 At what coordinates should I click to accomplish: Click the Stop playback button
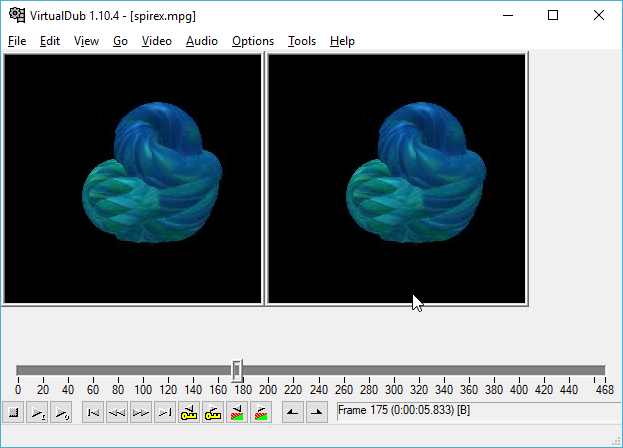point(13,412)
